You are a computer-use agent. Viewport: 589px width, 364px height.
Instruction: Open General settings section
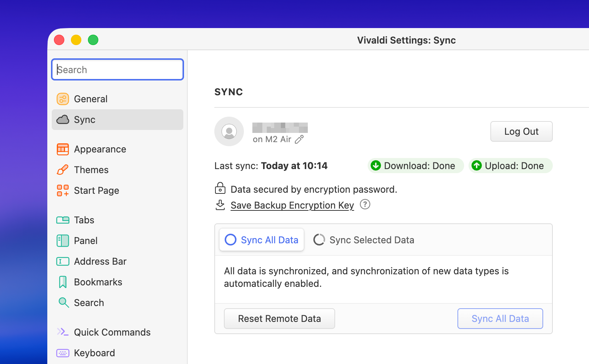118,99
